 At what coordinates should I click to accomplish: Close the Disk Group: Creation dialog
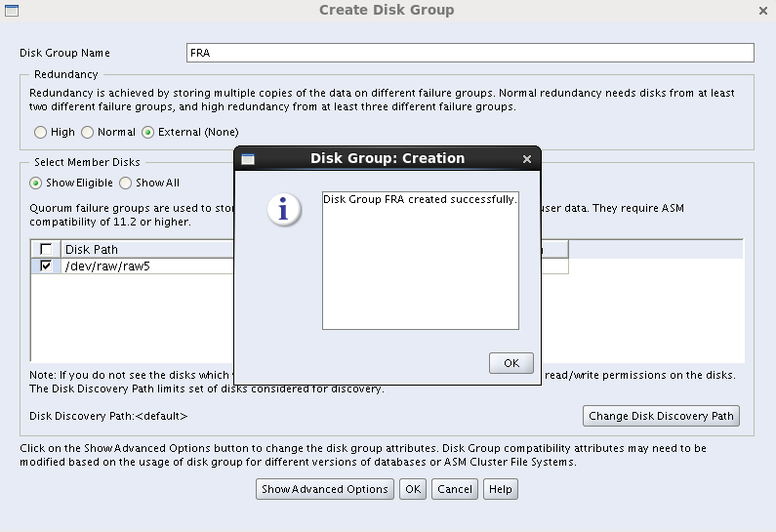pyautogui.click(x=527, y=159)
